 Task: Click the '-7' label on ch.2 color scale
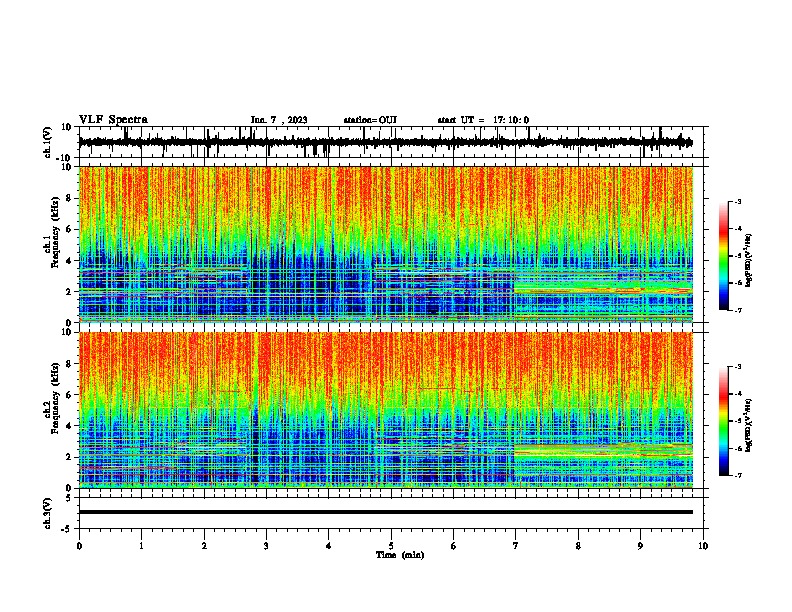point(738,475)
